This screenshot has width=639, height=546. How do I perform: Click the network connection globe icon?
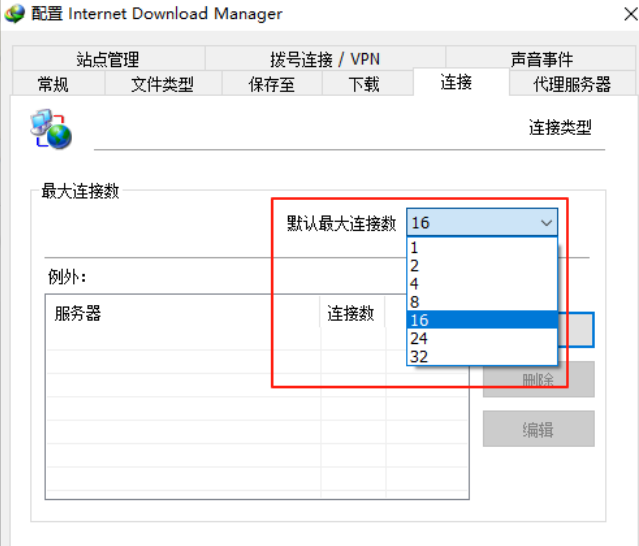[51, 129]
